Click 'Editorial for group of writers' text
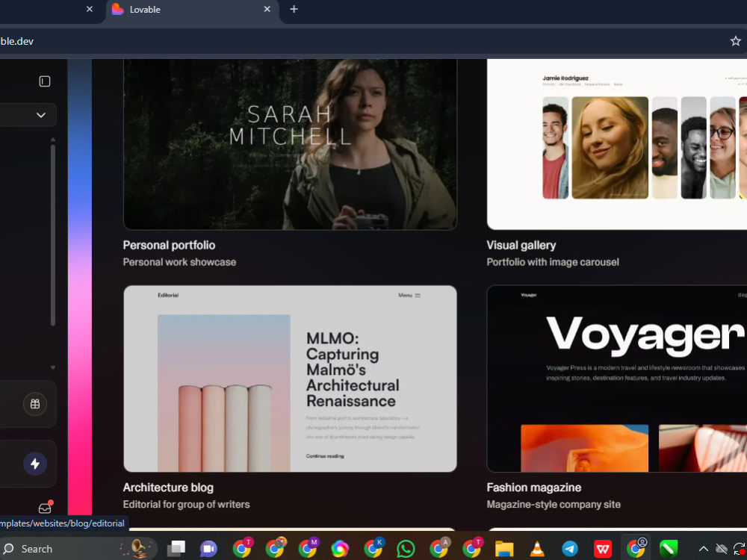Screen dimensions: 747x560 [186, 504]
